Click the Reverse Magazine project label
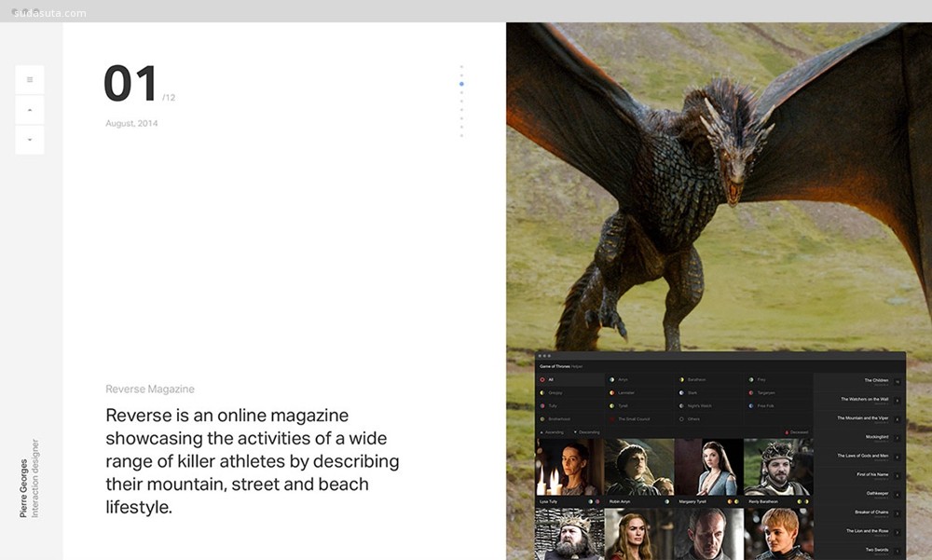 [x=150, y=389]
